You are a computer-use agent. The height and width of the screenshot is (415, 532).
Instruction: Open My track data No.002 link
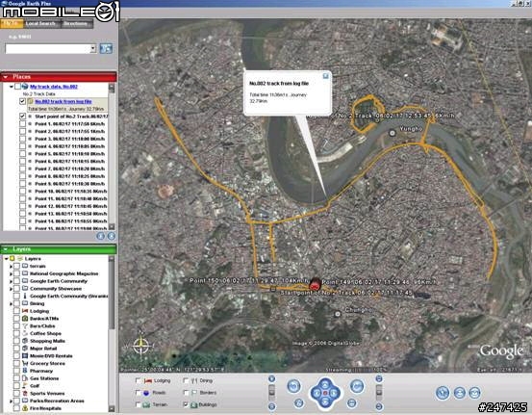(54, 87)
